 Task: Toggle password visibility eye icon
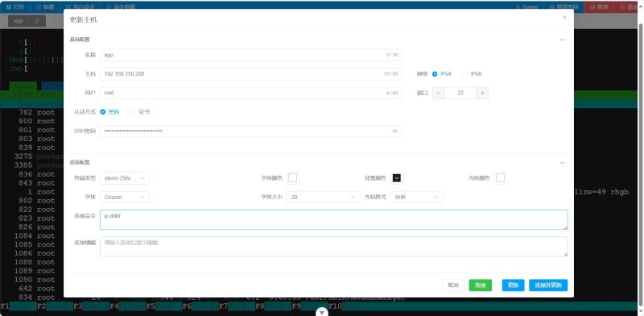[395, 131]
